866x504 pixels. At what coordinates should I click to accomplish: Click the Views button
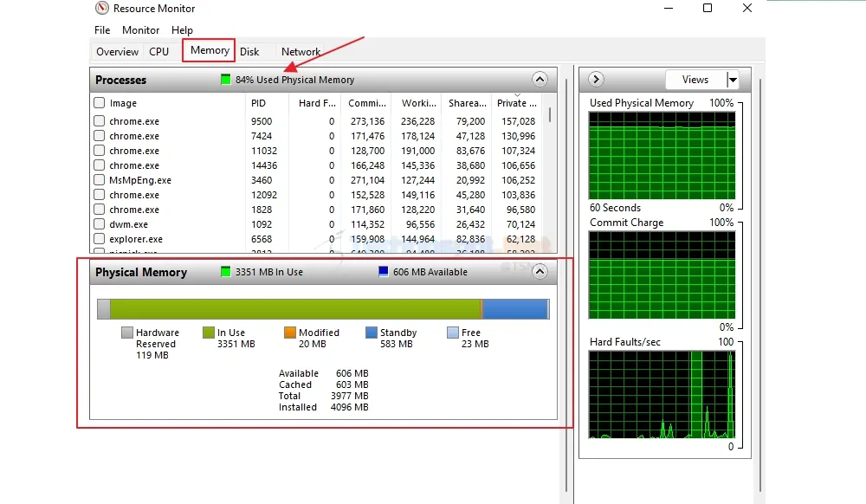click(696, 80)
